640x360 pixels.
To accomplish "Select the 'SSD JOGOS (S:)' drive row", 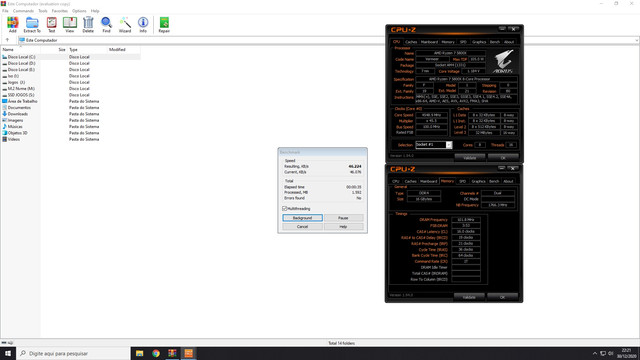I will (x=71, y=95).
